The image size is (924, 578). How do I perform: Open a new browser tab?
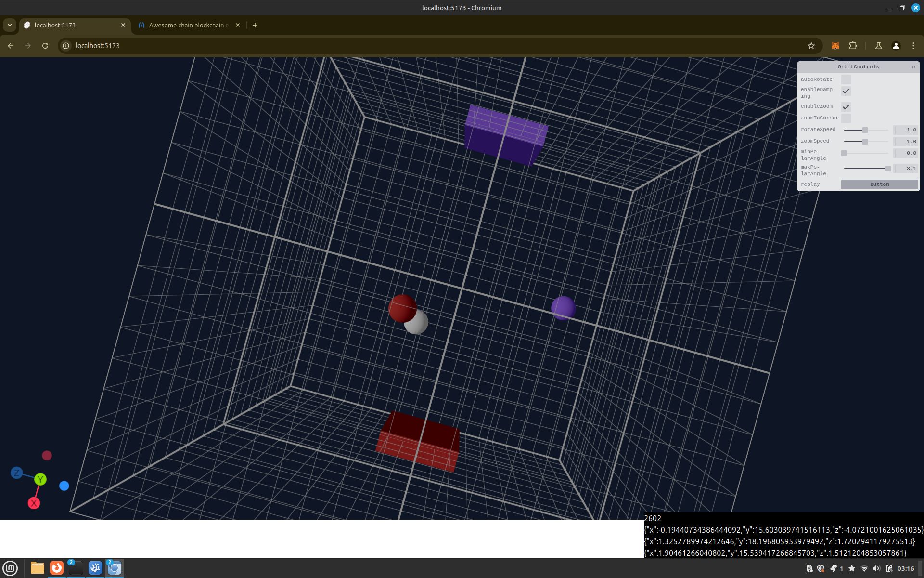(x=255, y=25)
